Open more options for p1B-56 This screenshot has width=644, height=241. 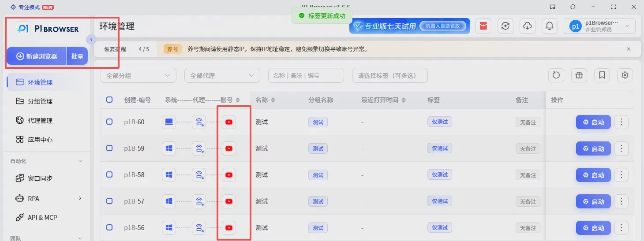(622, 228)
